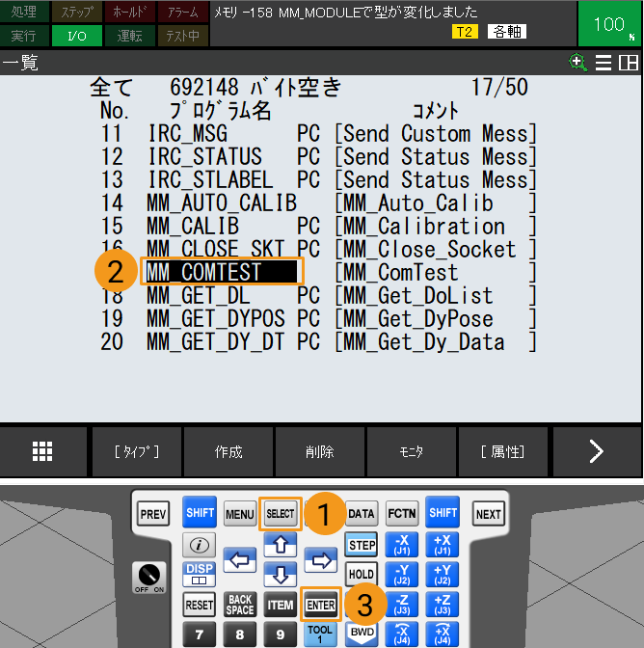This screenshot has height=648, width=644.
Task: Click the TOOL 1 key
Action: [x=320, y=634]
